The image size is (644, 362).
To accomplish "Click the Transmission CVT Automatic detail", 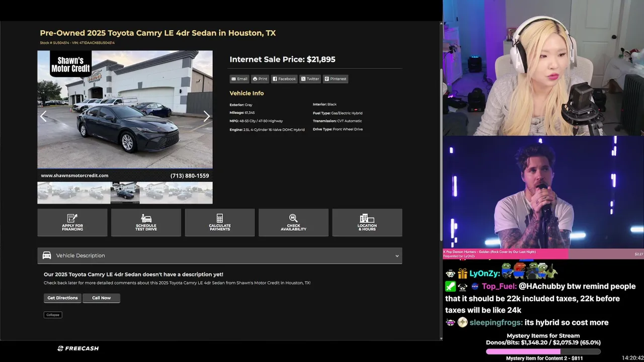I will click(x=337, y=121).
